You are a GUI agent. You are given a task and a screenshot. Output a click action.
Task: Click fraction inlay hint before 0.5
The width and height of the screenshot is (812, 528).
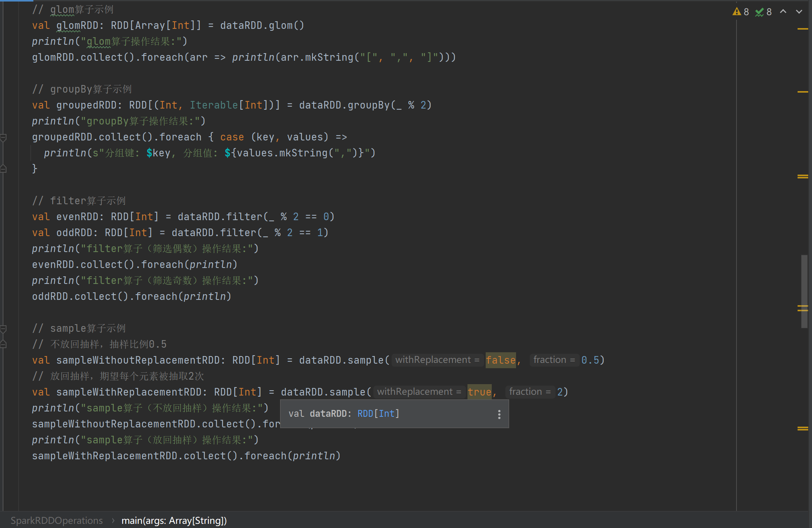pyautogui.click(x=554, y=360)
